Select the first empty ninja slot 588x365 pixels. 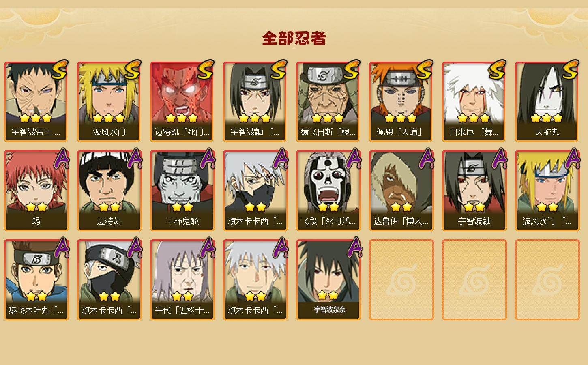click(x=401, y=280)
